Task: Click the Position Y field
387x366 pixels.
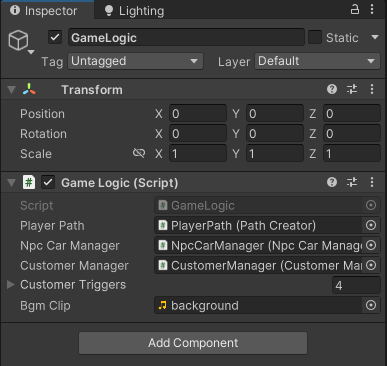Action: (x=275, y=113)
